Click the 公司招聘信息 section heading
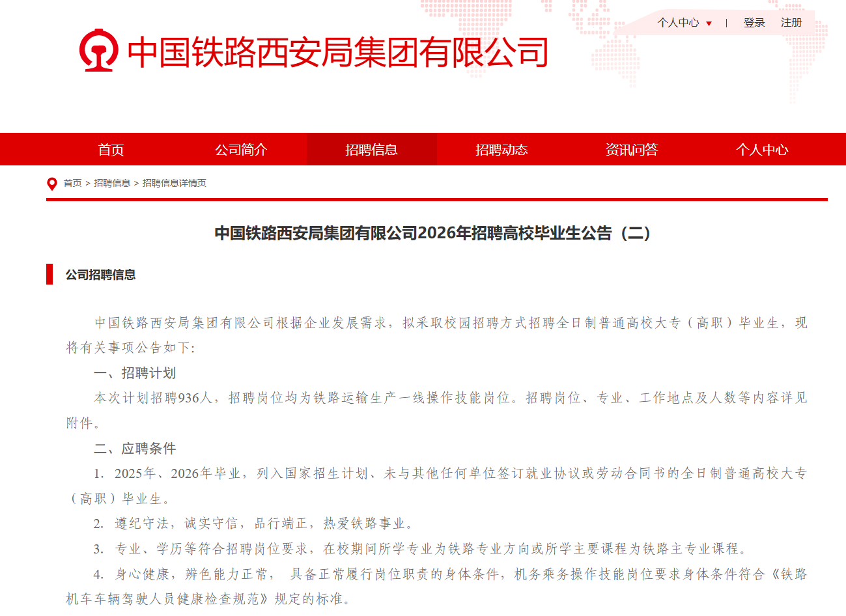Screen dimensions: 846x616 coord(100,275)
